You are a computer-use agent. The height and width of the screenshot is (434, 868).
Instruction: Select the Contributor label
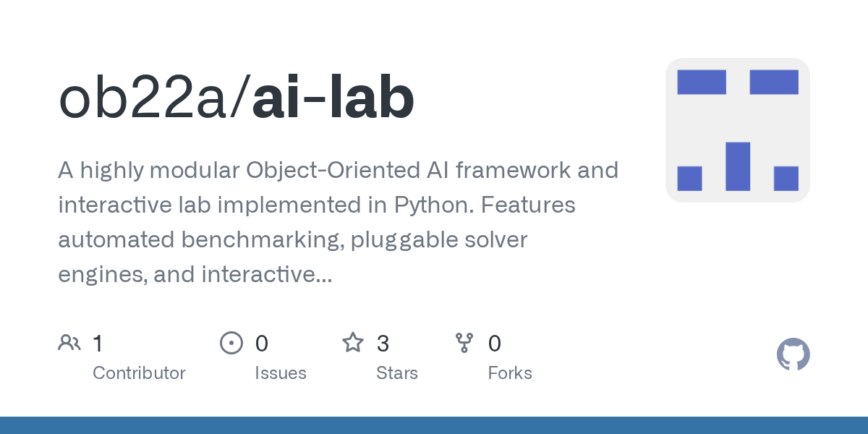tap(139, 373)
